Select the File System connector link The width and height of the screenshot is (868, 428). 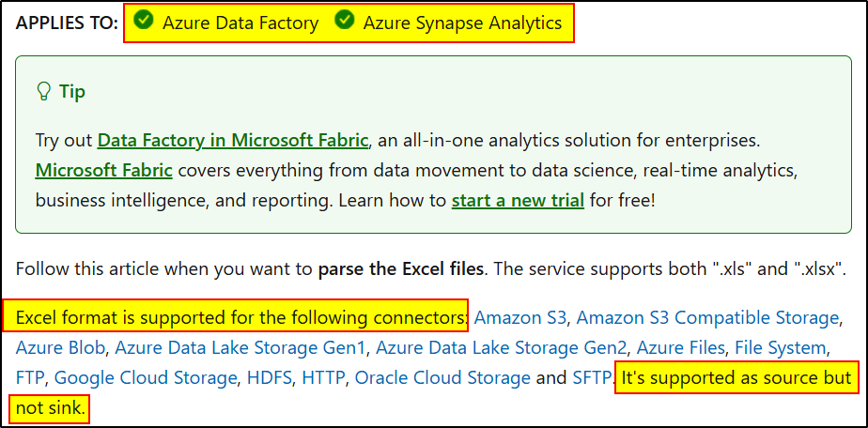(780, 348)
